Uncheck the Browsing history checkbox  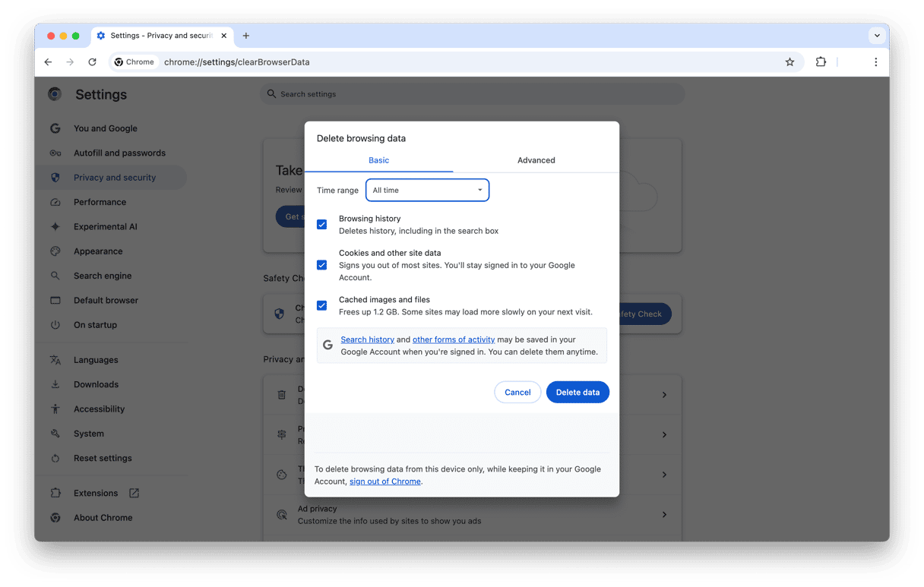322,225
